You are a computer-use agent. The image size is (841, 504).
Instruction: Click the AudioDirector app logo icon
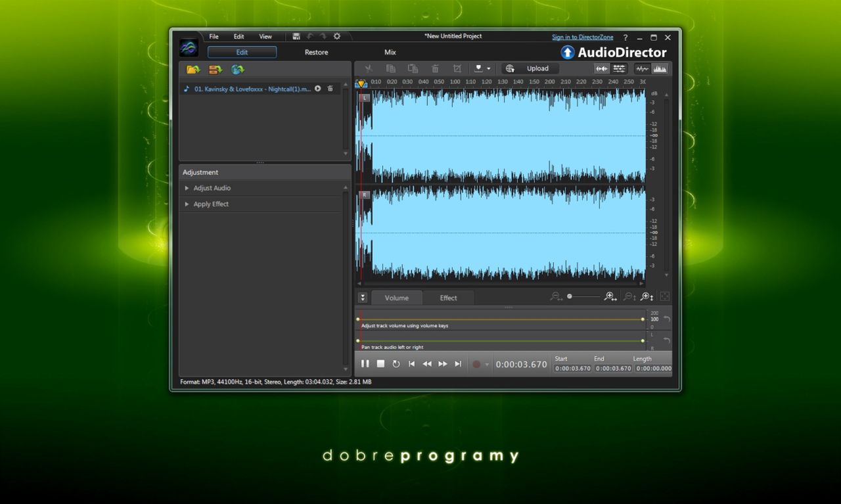click(189, 48)
